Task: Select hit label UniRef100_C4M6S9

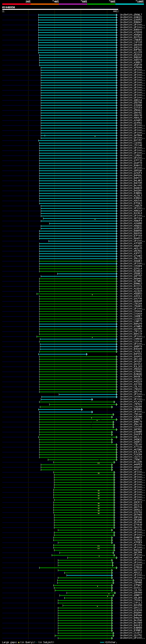Action: coord(131,339)
